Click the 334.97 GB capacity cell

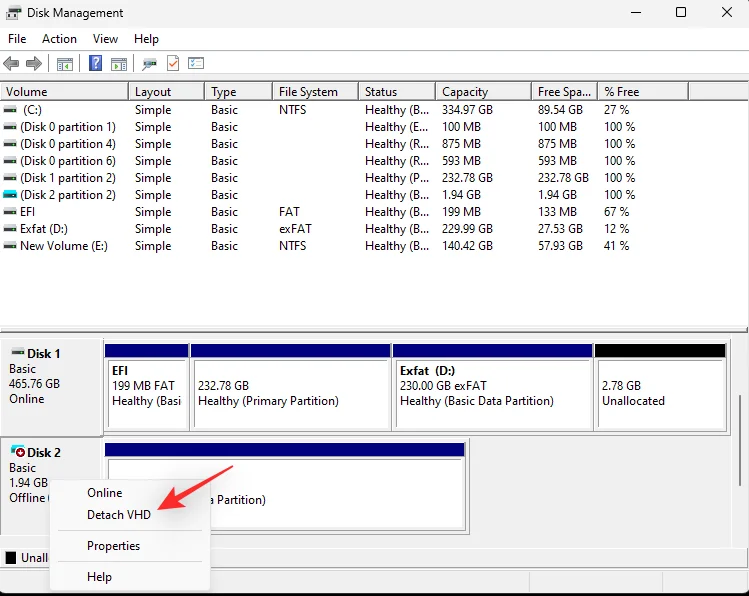click(467, 110)
